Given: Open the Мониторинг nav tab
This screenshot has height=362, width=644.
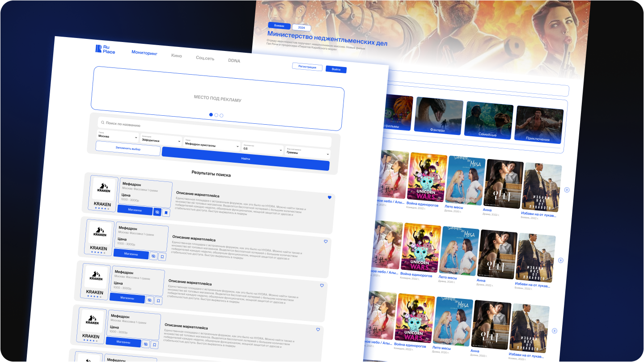Looking at the screenshot, I should point(144,53).
